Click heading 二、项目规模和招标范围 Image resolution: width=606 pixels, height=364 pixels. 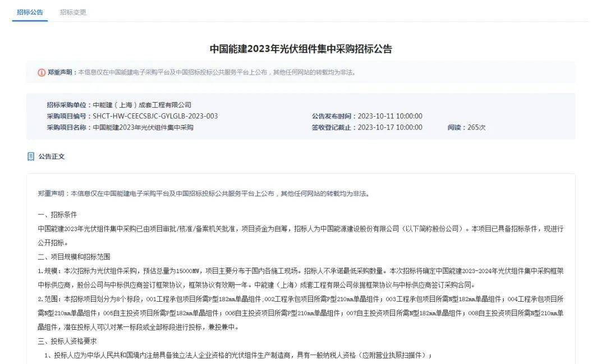(x=74, y=256)
